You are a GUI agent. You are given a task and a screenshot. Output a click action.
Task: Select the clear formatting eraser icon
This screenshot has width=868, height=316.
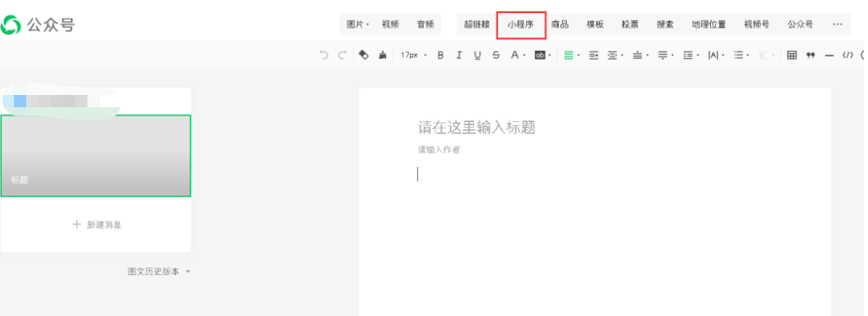(x=363, y=55)
